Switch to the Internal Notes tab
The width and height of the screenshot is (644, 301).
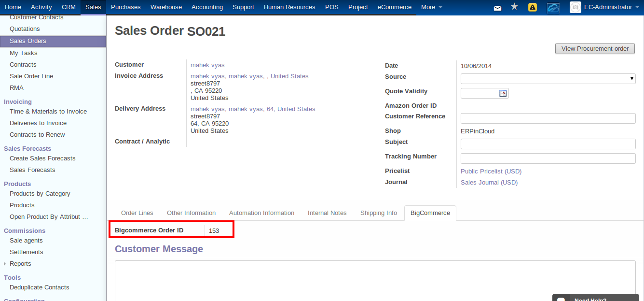(x=327, y=213)
